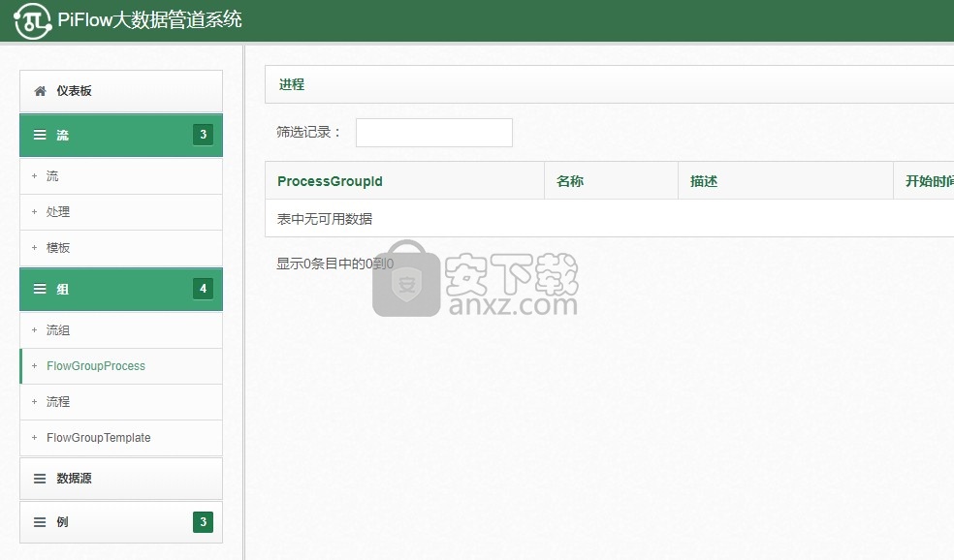Click the hamburger icon beside 数据源
The width and height of the screenshot is (954, 560).
(40, 479)
